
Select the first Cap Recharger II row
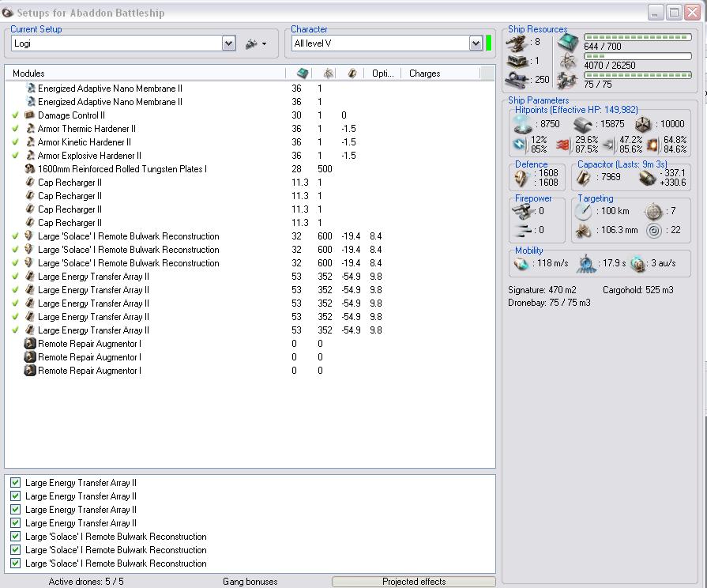250,183
